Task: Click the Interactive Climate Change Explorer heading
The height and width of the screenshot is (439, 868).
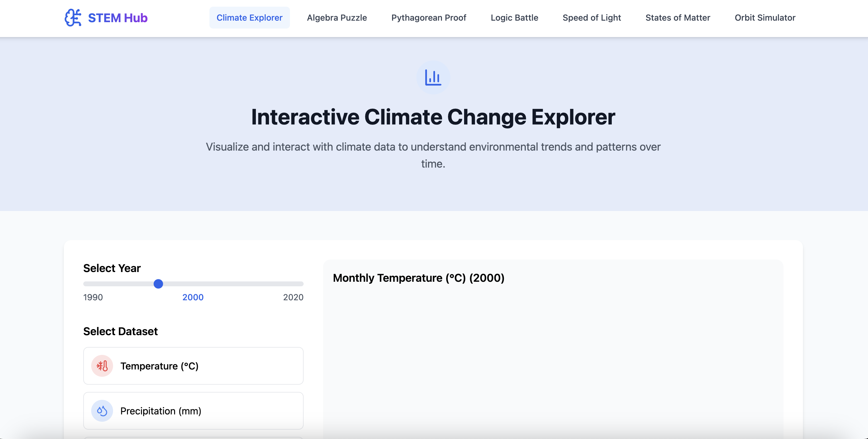Action: click(x=433, y=117)
